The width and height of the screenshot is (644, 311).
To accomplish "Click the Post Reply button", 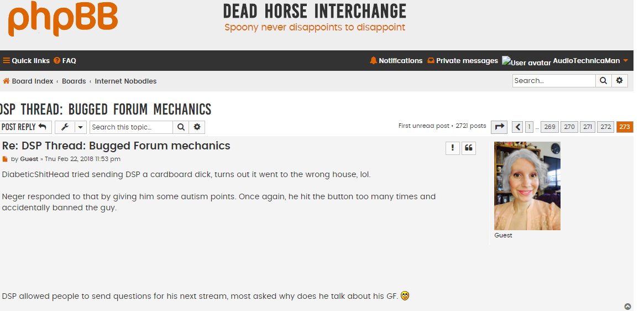I will tap(25, 127).
